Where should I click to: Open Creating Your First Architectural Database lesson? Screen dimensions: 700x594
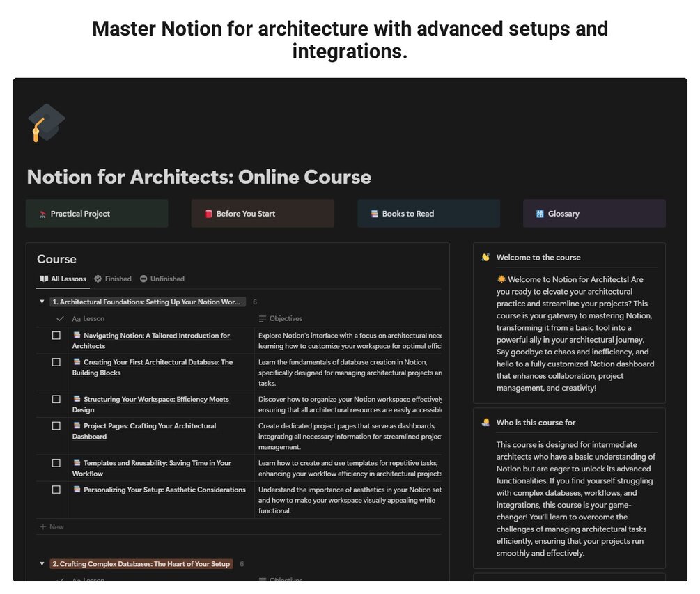[153, 367]
